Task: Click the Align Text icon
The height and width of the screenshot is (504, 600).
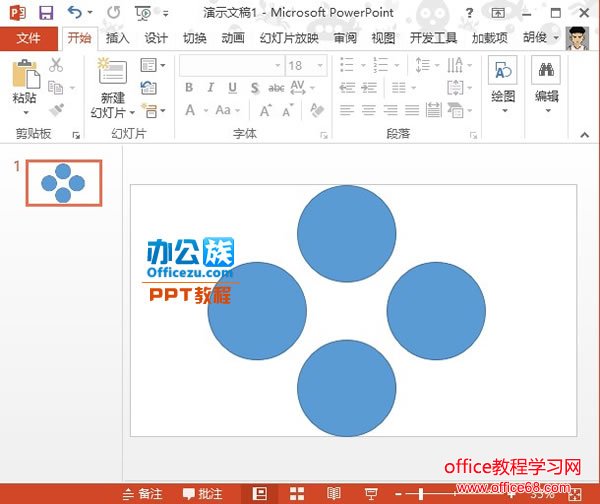Action: click(455, 88)
